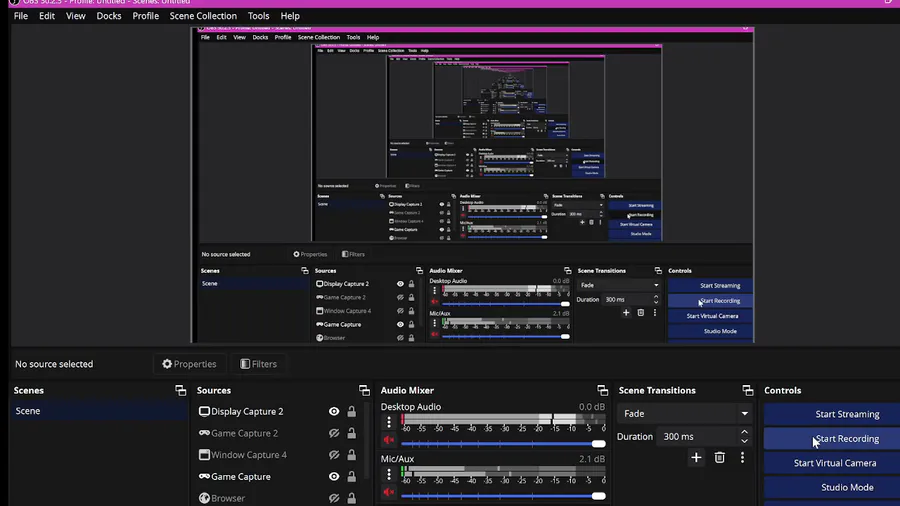Open transition properties three-dot menu
The width and height of the screenshot is (900, 506).
[x=742, y=458]
